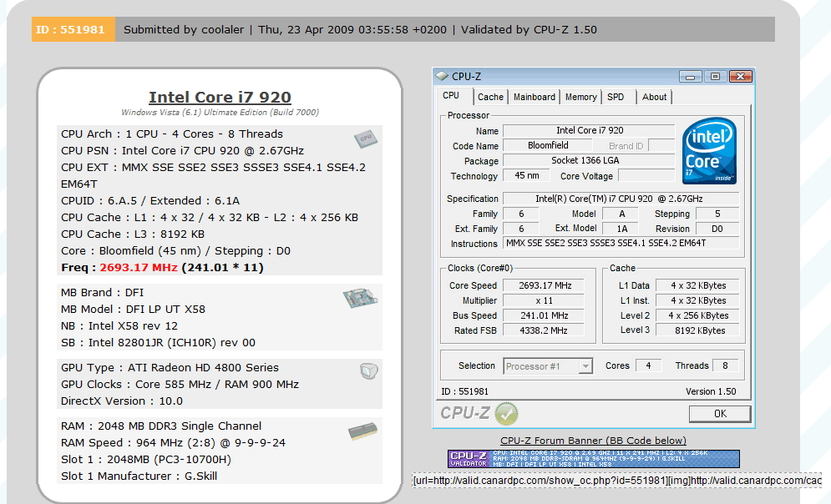Click the RAM Speed : 964 MHz line
The width and height of the screenshot is (831, 504).
pyautogui.click(x=174, y=443)
